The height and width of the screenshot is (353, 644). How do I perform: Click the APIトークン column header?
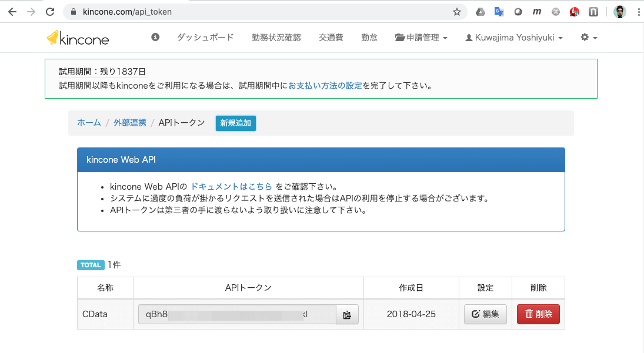(x=248, y=288)
